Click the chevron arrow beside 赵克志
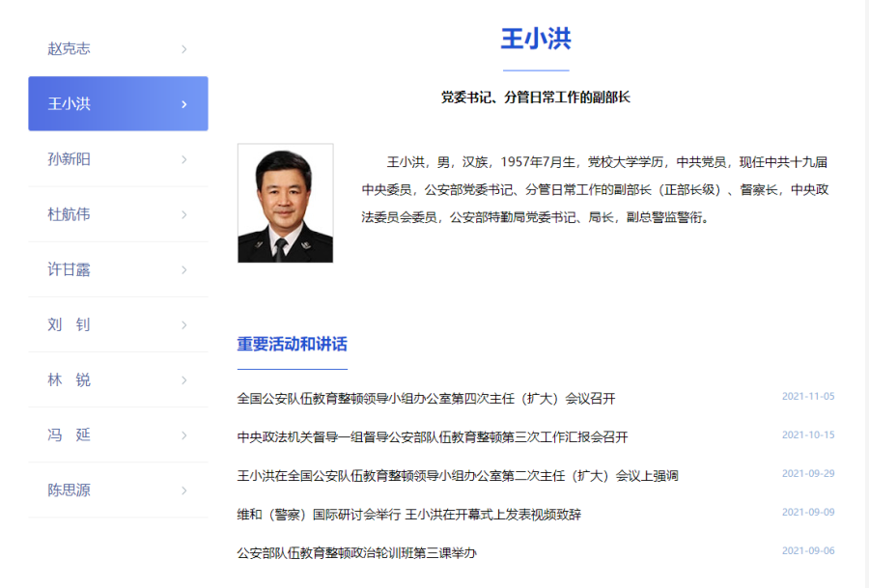 tap(183, 49)
